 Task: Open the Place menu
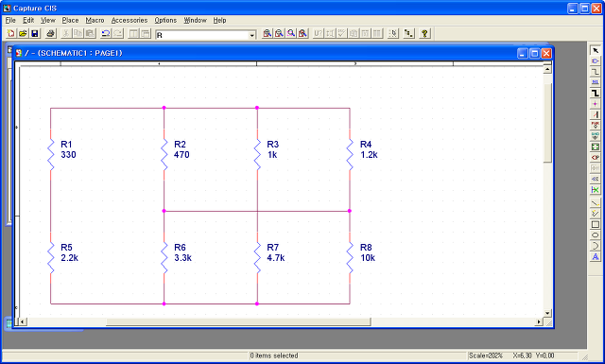coord(70,20)
